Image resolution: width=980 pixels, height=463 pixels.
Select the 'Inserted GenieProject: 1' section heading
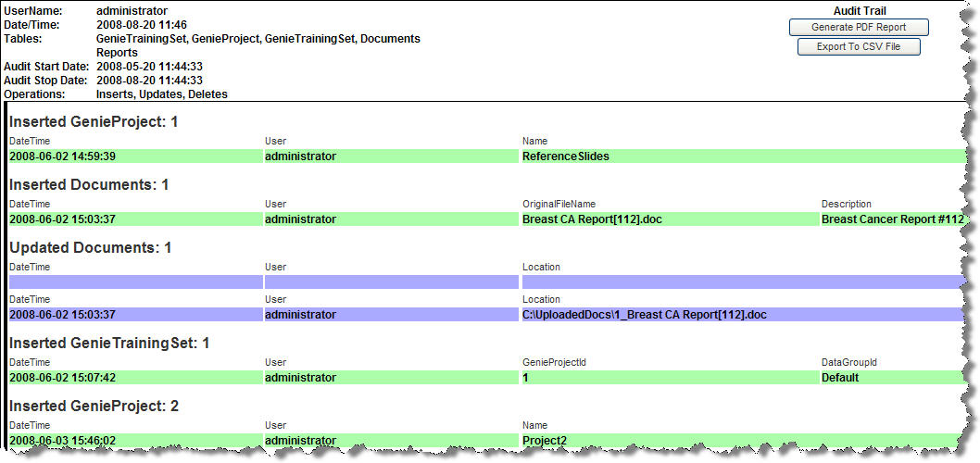(94, 122)
